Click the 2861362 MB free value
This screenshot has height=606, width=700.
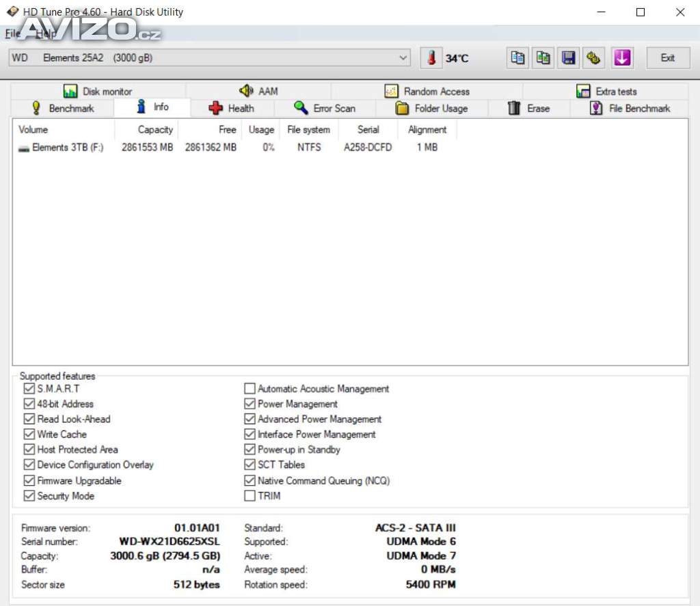point(211,148)
